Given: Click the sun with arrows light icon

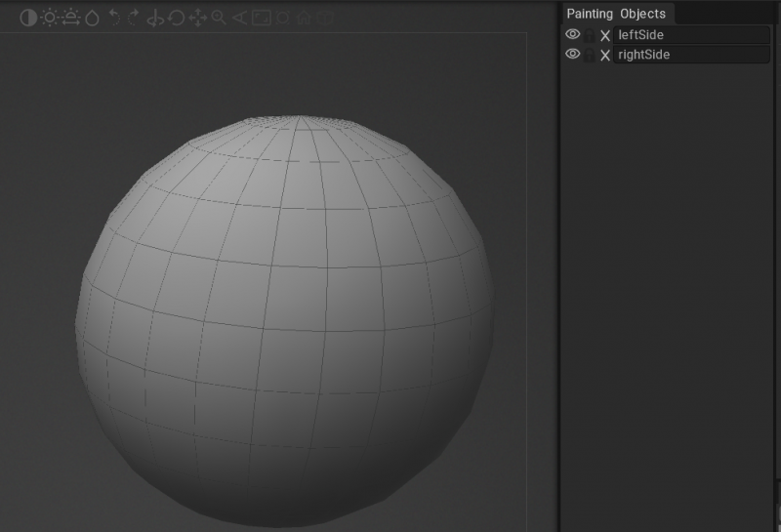Looking at the screenshot, I should pos(70,18).
